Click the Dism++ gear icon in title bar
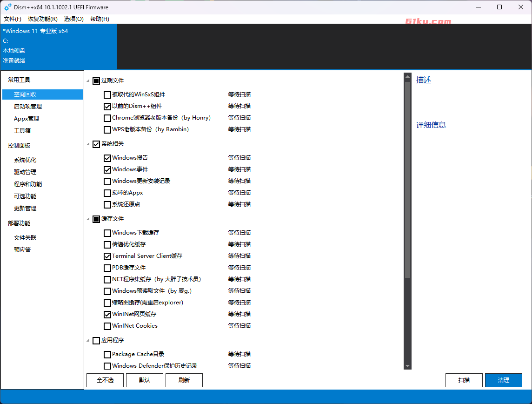 7,7
